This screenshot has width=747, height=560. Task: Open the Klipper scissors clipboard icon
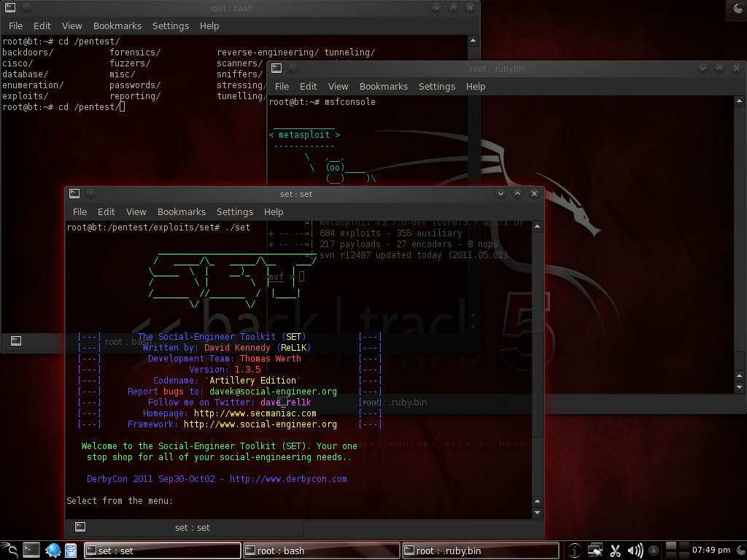point(615,551)
